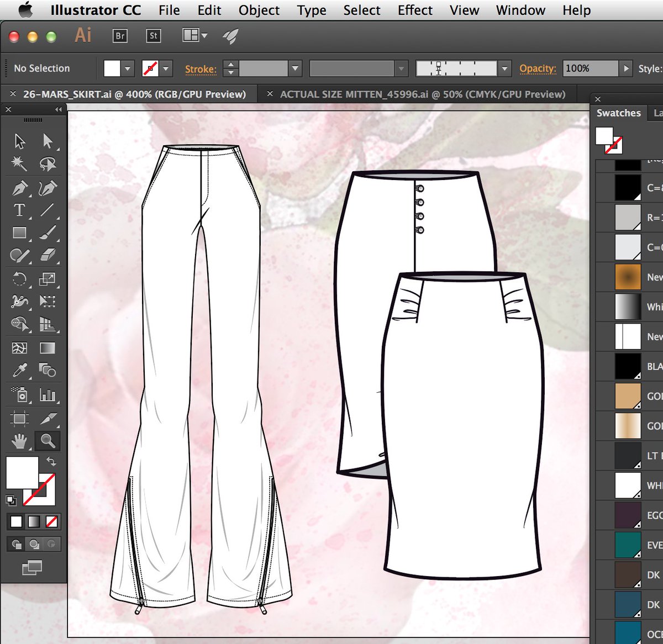Open the Effect menu
Screen dimensions: 663x644
[x=415, y=10]
